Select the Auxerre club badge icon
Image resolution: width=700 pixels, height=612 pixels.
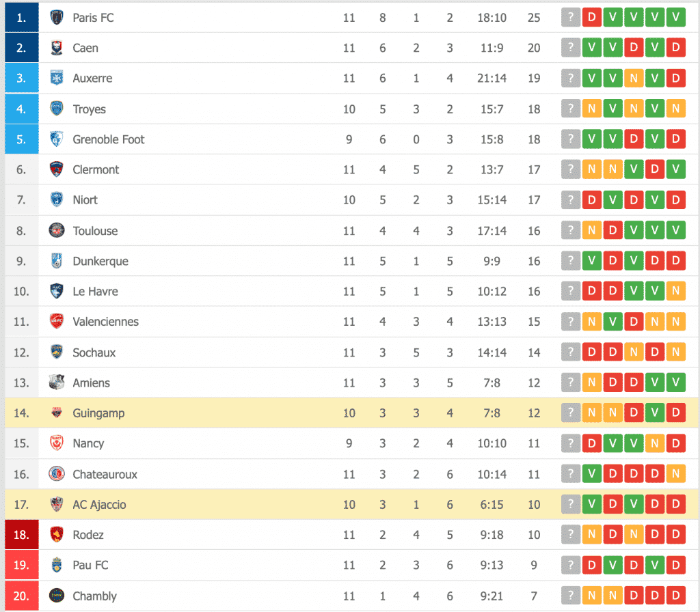(x=57, y=79)
